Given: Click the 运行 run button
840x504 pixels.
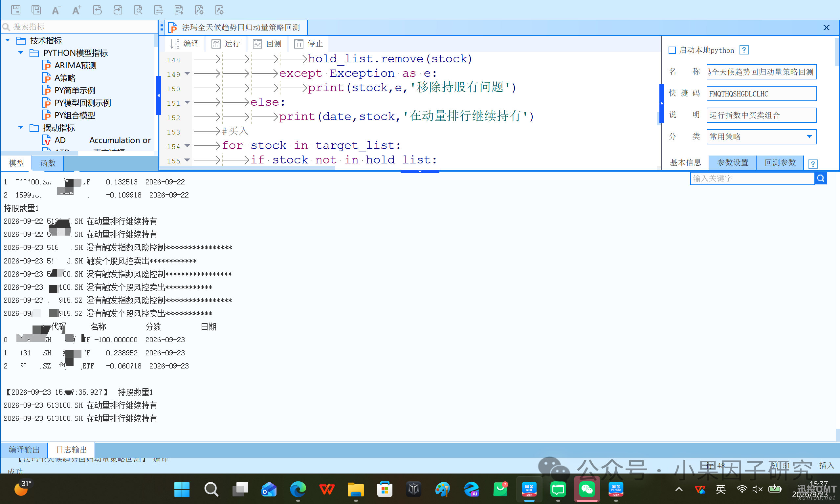Looking at the screenshot, I should point(226,44).
